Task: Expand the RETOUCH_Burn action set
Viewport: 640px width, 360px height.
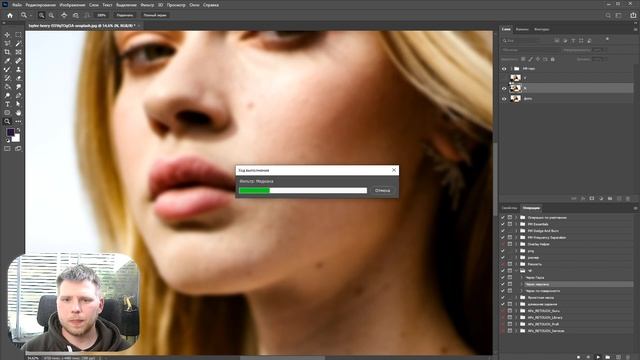Action: (516, 311)
